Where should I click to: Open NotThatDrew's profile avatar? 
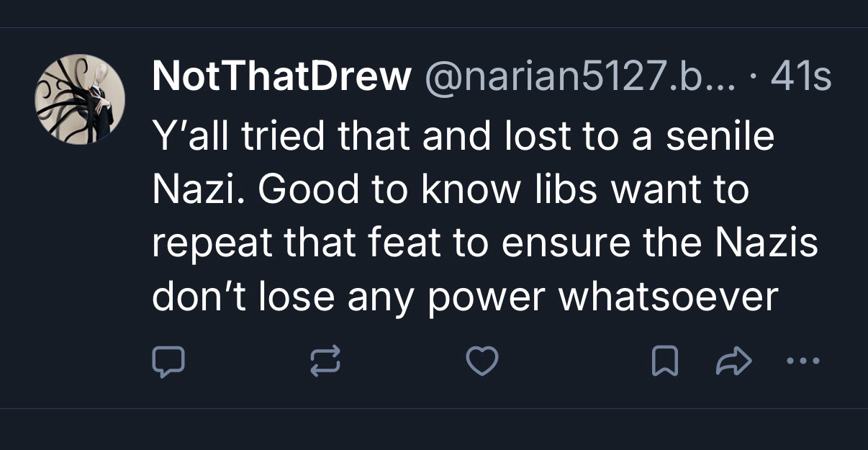tap(80, 99)
